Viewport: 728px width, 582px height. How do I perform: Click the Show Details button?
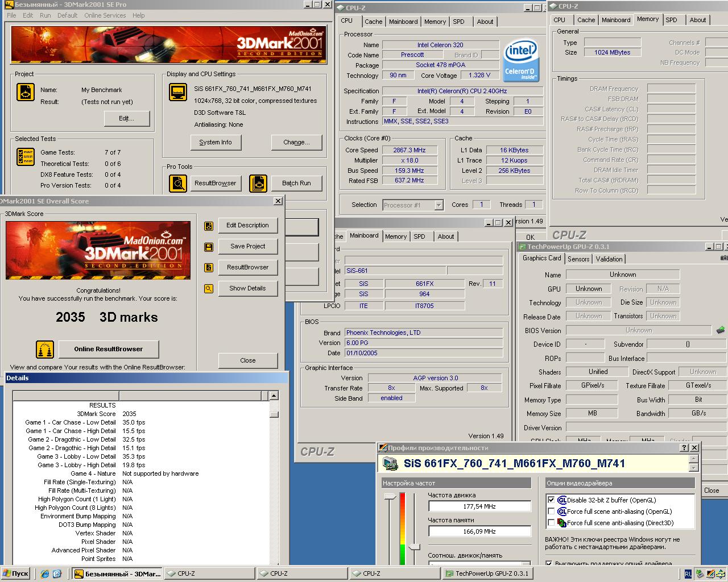[x=248, y=288]
